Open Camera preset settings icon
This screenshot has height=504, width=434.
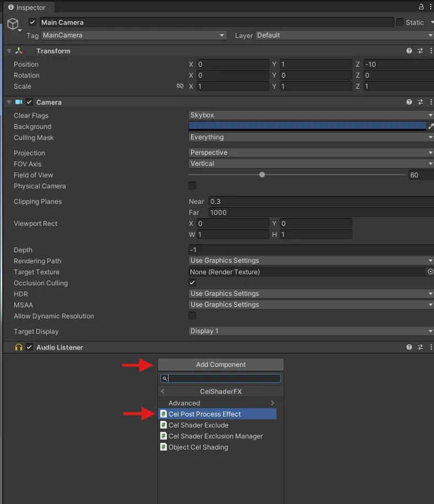(x=420, y=102)
